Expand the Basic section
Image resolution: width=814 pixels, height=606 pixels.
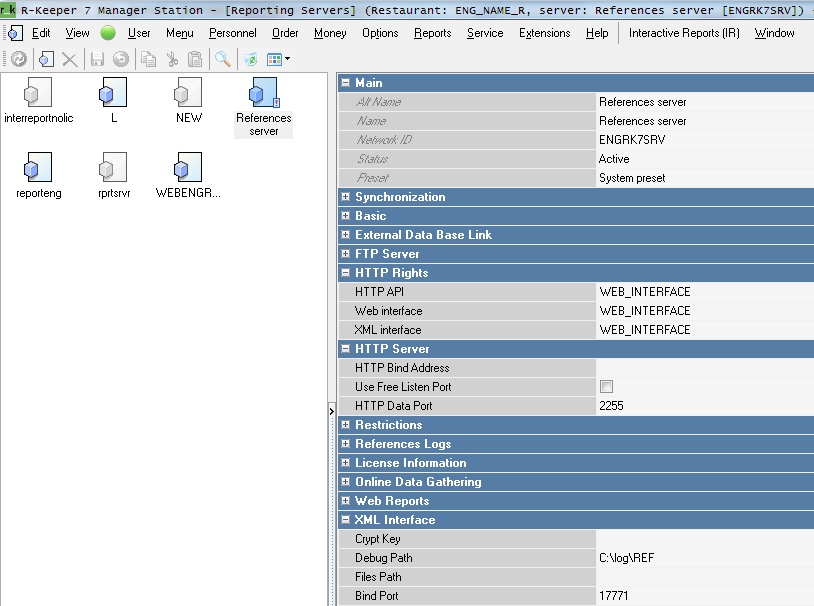[345, 216]
